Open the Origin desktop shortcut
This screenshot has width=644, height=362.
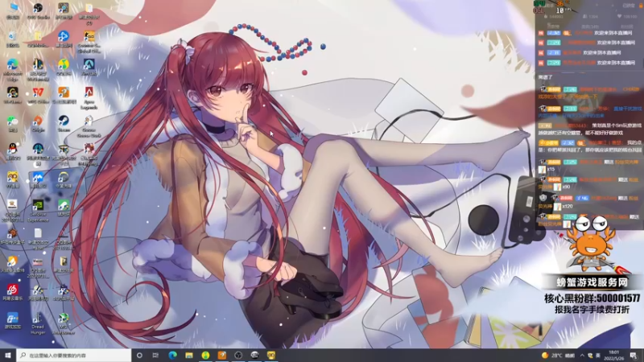38,123
